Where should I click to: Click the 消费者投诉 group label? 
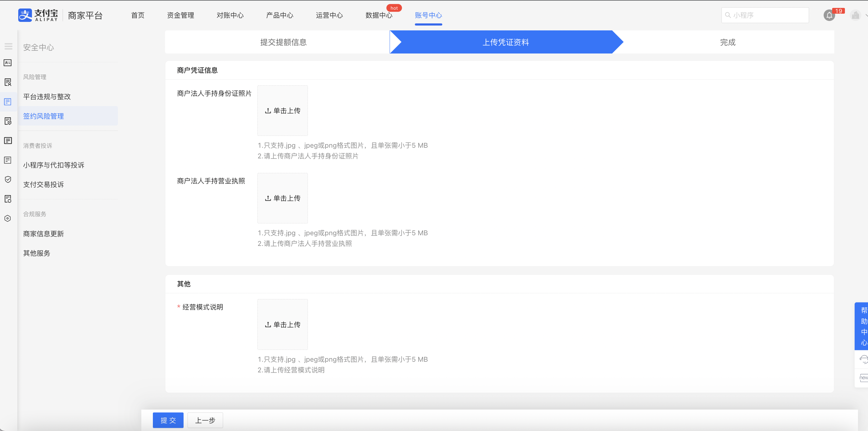[38, 146]
